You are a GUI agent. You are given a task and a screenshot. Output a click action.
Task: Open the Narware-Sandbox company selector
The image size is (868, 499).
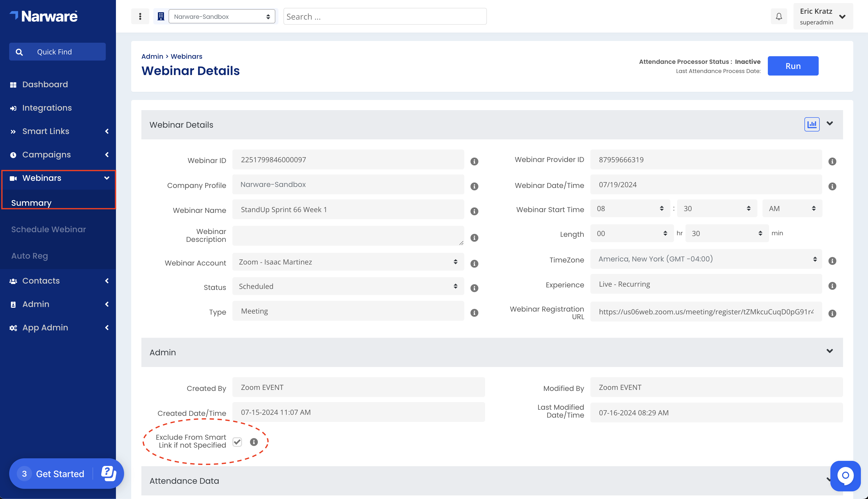pyautogui.click(x=222, y=17)
